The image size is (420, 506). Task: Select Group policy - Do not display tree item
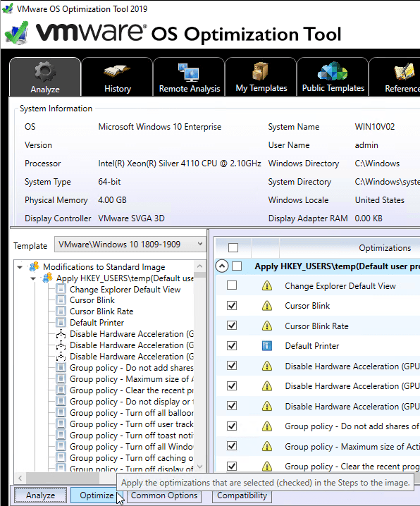tap(132, 402)
